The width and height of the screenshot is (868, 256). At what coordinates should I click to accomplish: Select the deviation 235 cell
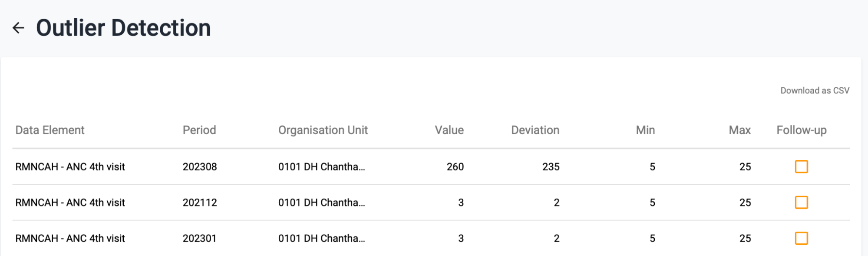pyautogui.click(x=551, y=166)
